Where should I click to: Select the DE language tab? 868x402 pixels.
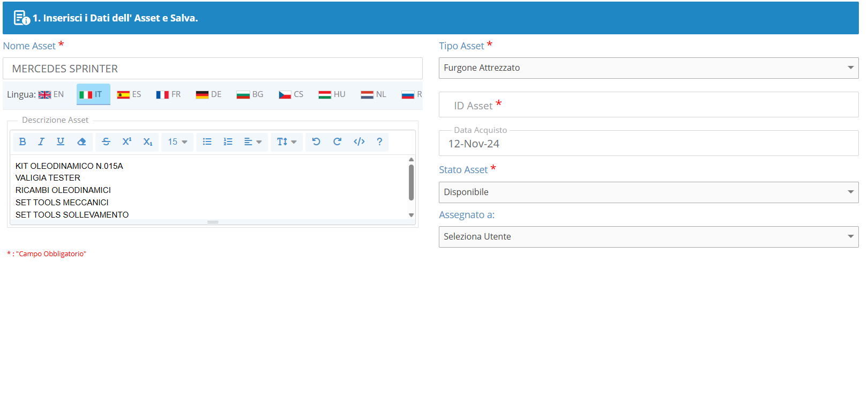209,94
